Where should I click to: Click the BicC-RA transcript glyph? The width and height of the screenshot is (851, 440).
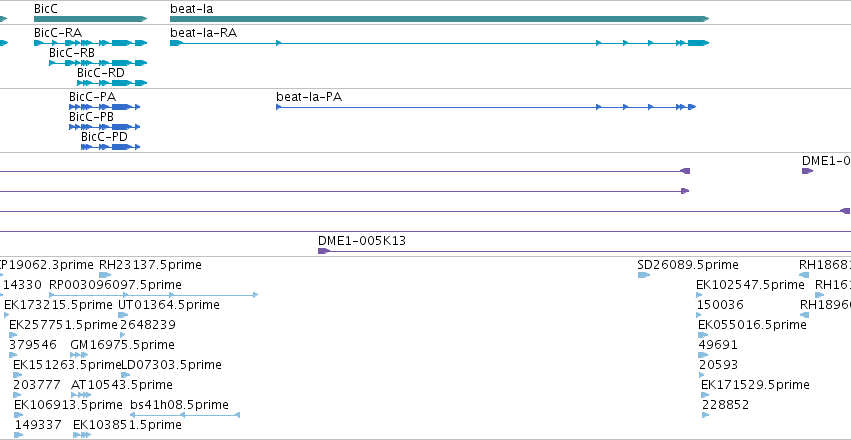point(90,43)
